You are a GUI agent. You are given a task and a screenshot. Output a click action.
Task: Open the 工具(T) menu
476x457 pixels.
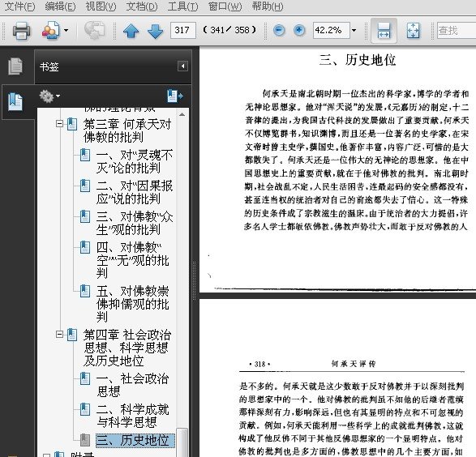[182, 6]
